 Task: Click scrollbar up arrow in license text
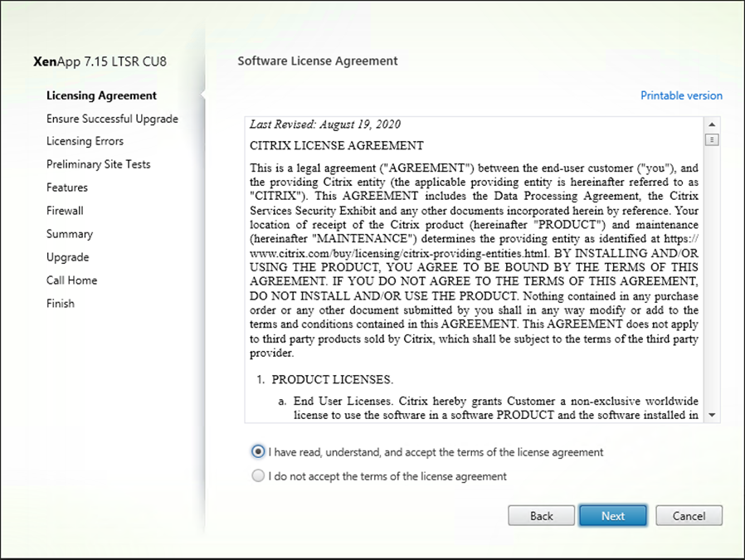pos(712,124)
